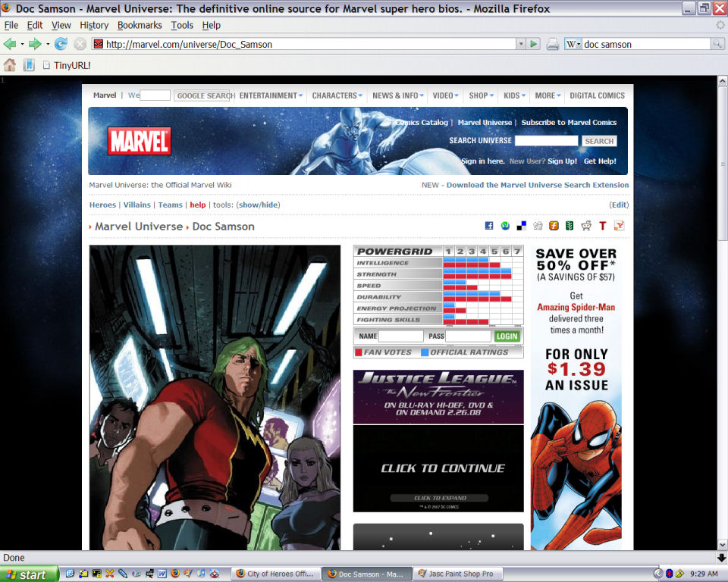Click the orange Furl share icon

coord(554,226)
